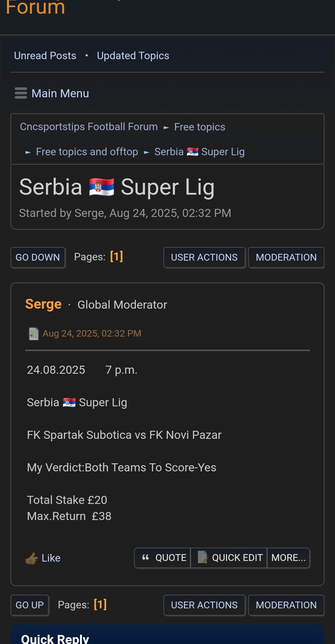Click the quotation mark icon on Quote
Screen dimensions: 335x644
point(145,558)
